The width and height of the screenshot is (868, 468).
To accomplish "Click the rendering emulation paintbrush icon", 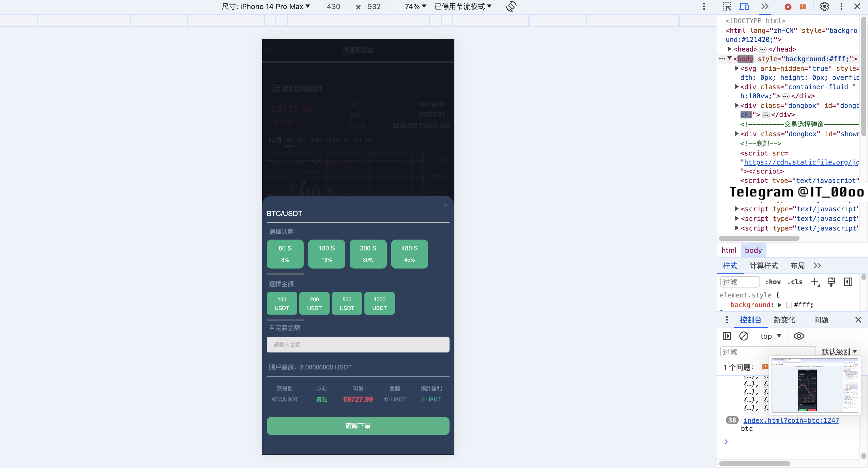I will pos(831,282).
